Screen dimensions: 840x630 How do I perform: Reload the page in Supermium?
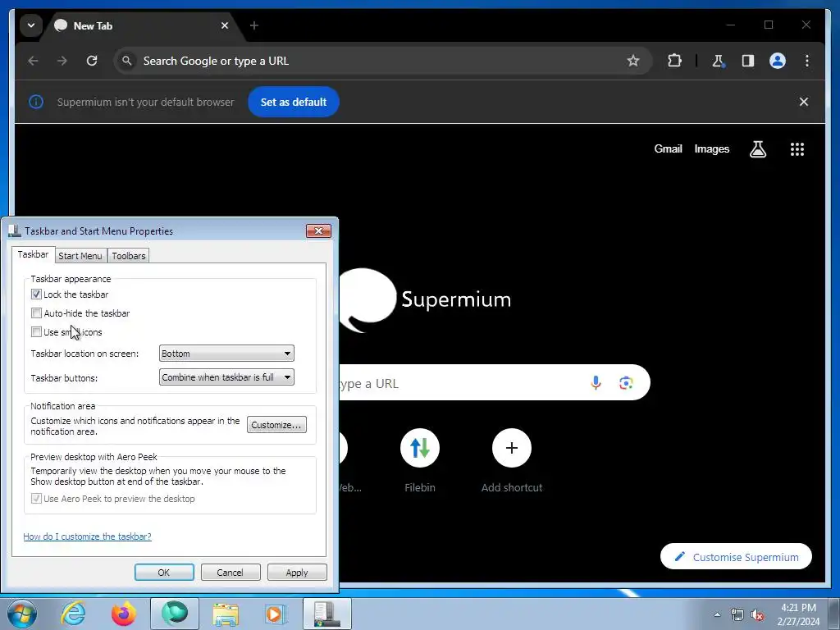coord(92,61)
